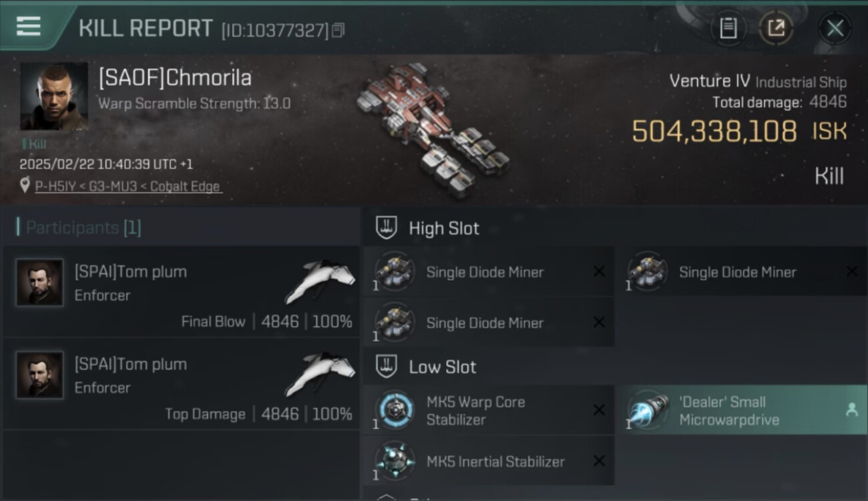
Task: Select MK5 Warp Core Stabilizer module
Action: (x=489, y=410)
